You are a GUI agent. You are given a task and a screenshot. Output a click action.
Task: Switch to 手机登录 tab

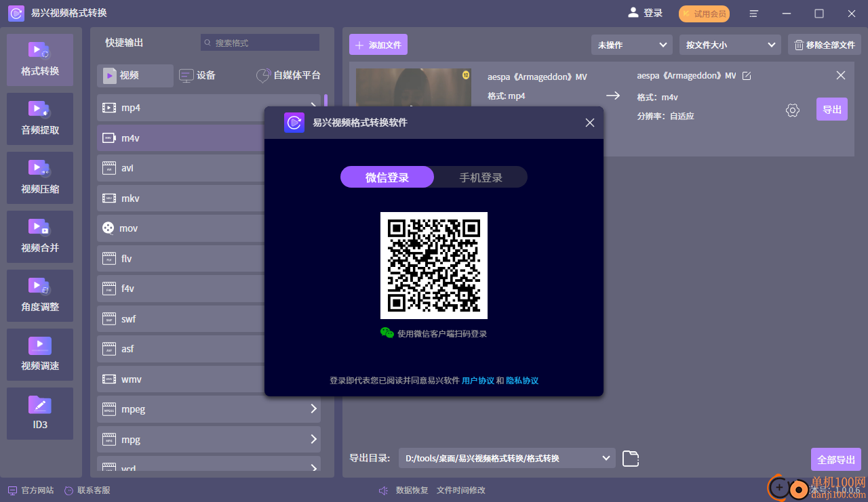point(481,177)
